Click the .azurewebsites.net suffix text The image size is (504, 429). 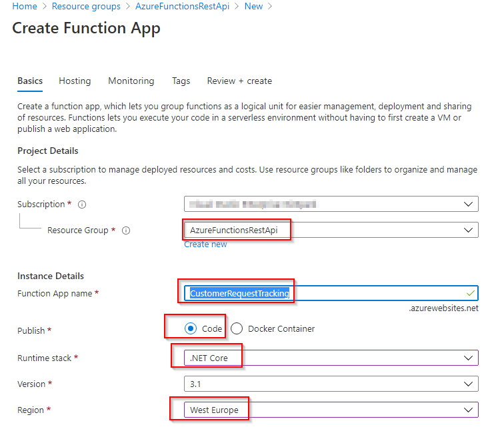[443, 308]
